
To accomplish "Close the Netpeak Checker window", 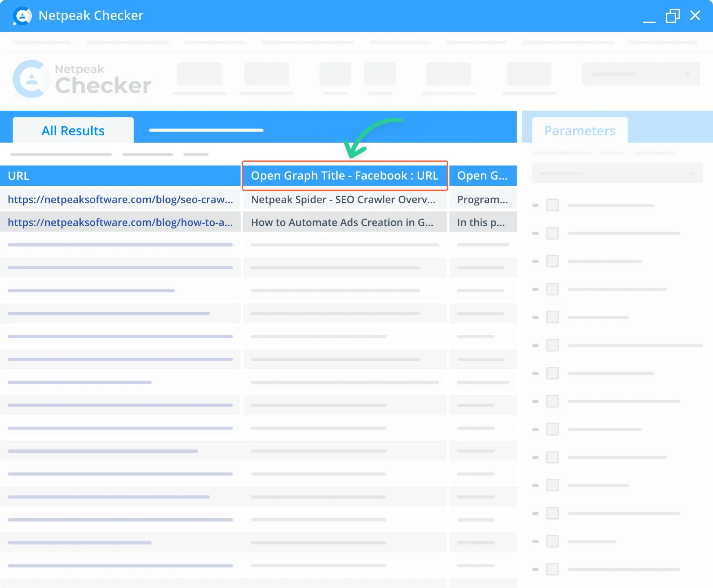I will [695, 15].
